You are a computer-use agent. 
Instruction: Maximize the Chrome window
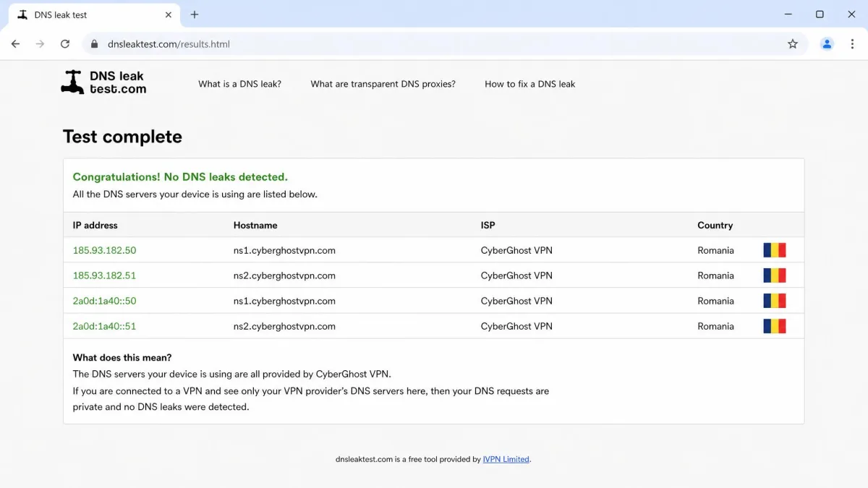(820, 14)
